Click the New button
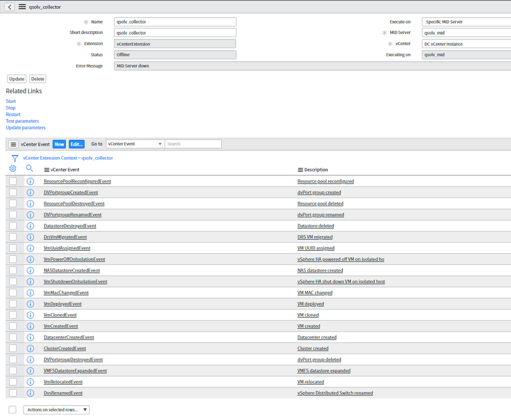The height and width of the screenshot is (420, 511). [59, 144]
